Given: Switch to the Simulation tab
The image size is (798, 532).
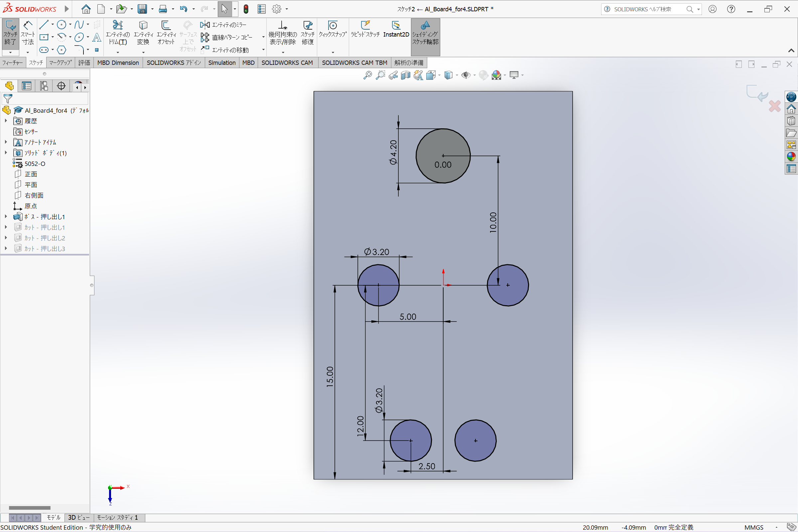Looking at the screenshot, I should [x=222, y=63].
